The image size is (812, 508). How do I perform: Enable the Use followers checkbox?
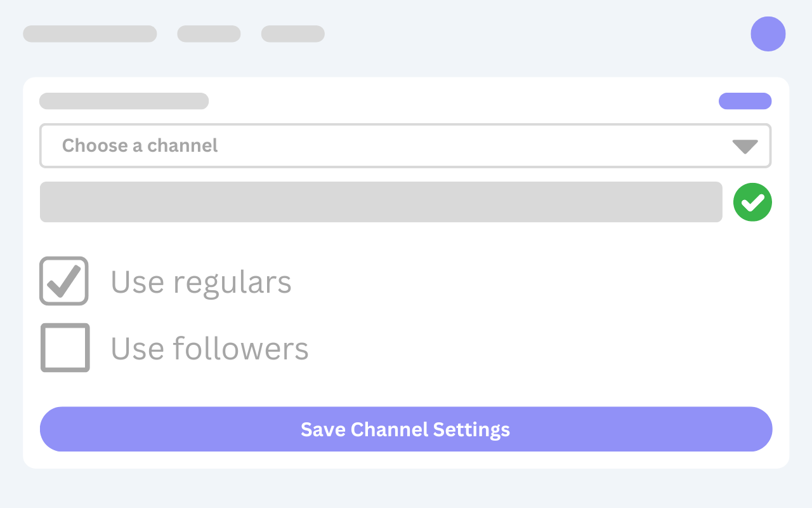pyautogui.click(x=65, y=347)
